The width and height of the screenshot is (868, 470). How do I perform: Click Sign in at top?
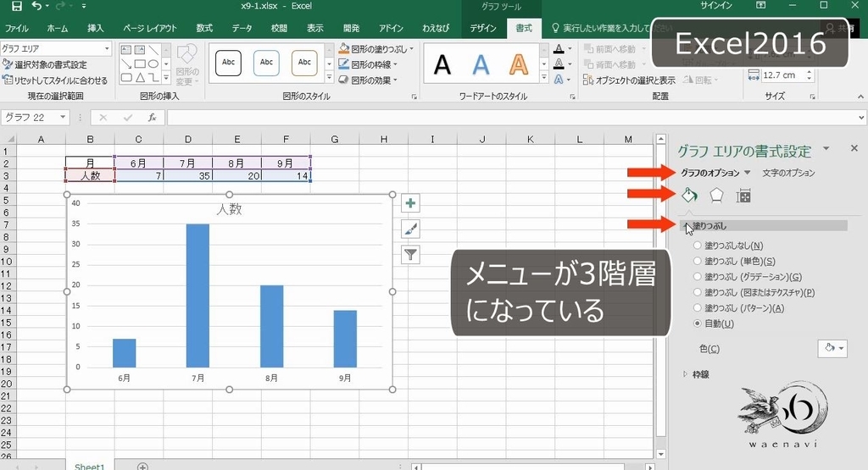click(716, 6)
